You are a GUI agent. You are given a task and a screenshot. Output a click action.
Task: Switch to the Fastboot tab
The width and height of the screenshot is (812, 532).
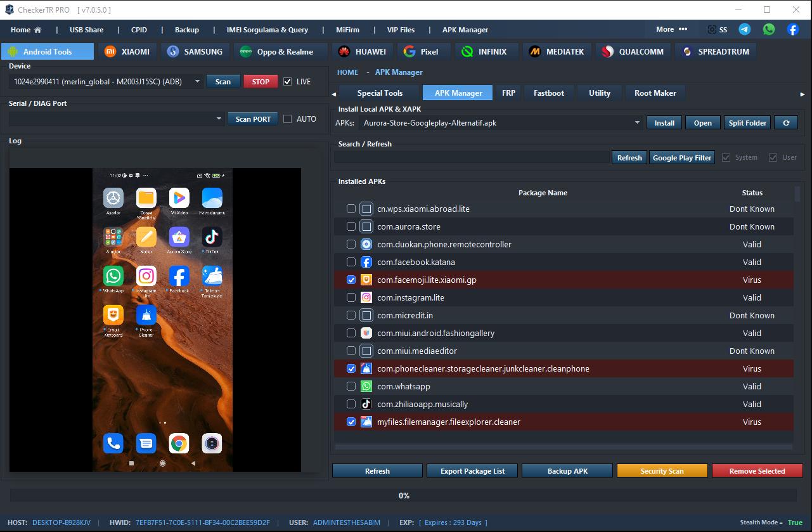click(x=548, y=93)
